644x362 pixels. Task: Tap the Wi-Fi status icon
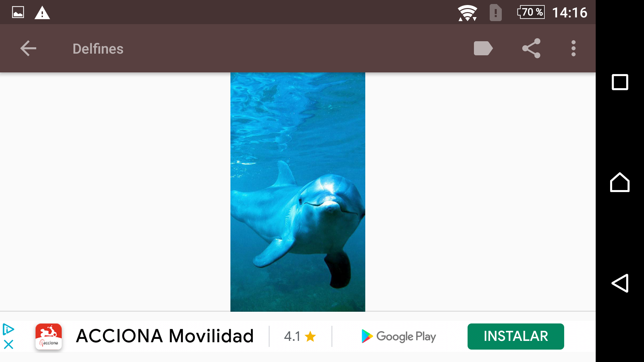468,13
